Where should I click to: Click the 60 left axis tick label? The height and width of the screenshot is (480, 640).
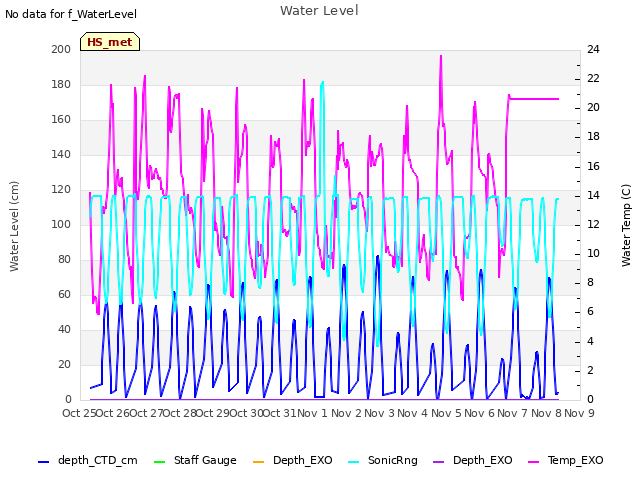[64, 294]
